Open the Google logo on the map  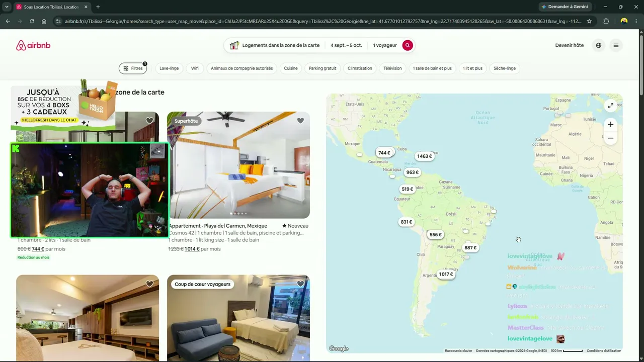click(x=339, y=349)
